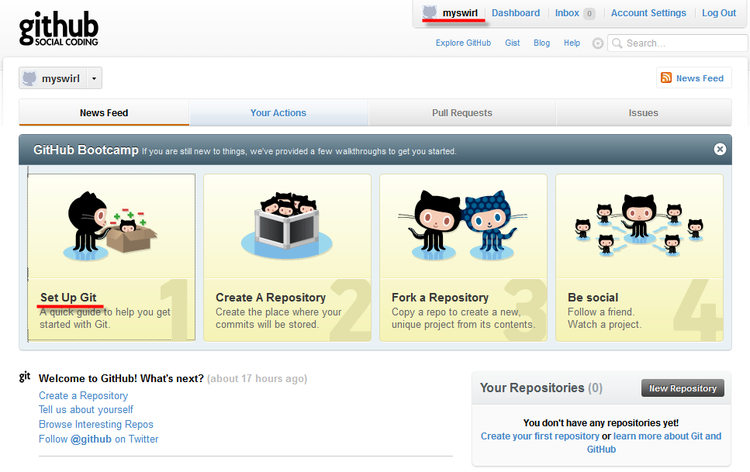Click learn more about Git and GitHub
Image resolution: width=750 pixels, height=472 pixels.
667,436
